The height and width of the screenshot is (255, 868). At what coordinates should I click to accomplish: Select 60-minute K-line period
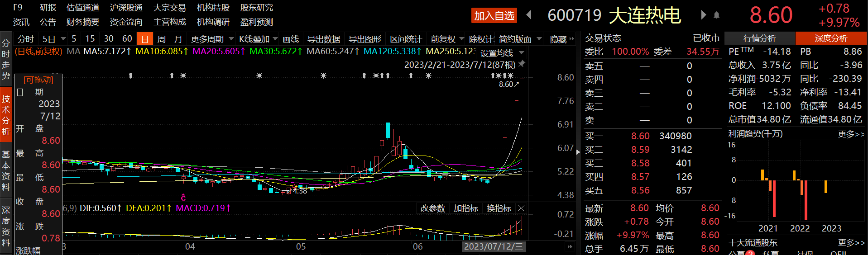click(x=127, y=39)
